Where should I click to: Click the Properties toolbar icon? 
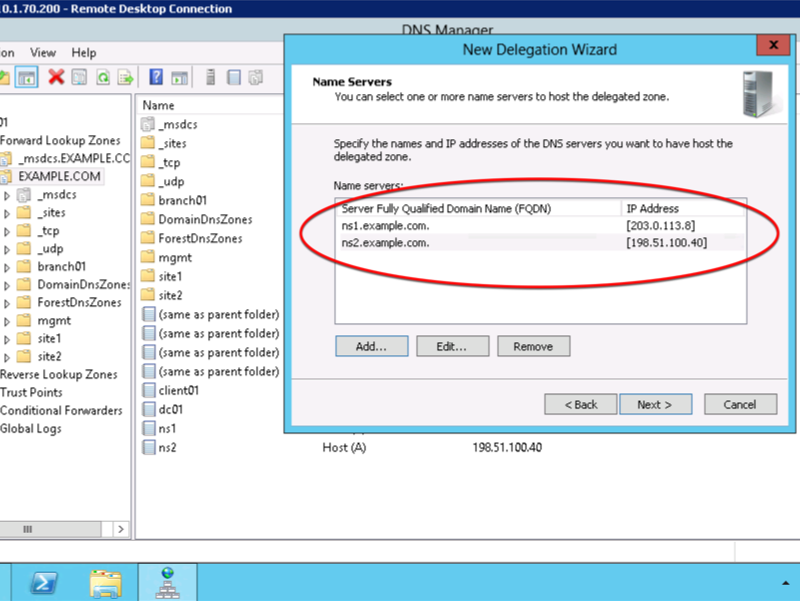79,78
